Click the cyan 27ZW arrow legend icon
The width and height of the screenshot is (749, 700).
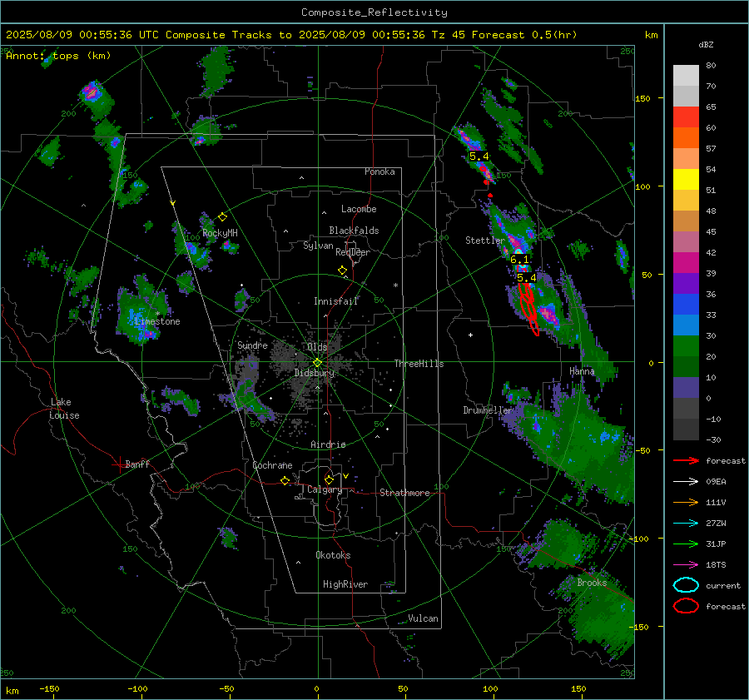(x=686, y=524)
